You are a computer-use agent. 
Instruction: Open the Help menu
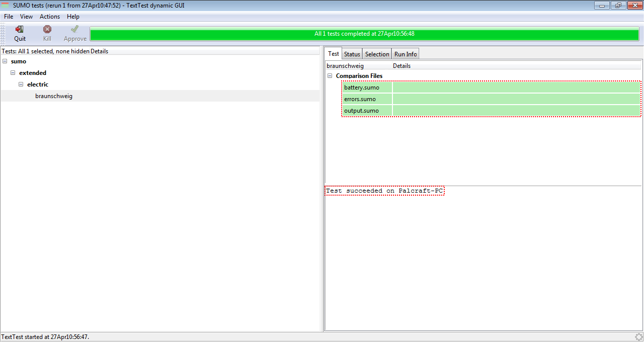pyautogui.click(x=73, y=17)
